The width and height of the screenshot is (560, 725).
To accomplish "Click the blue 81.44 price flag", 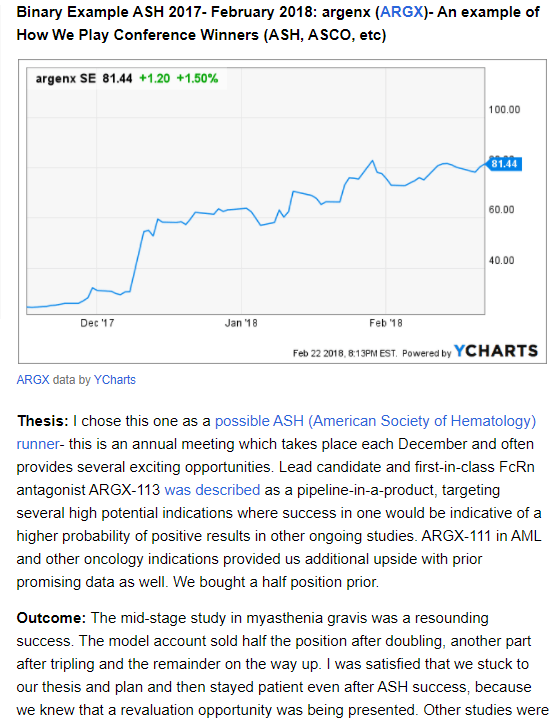I will coord(504,164).
